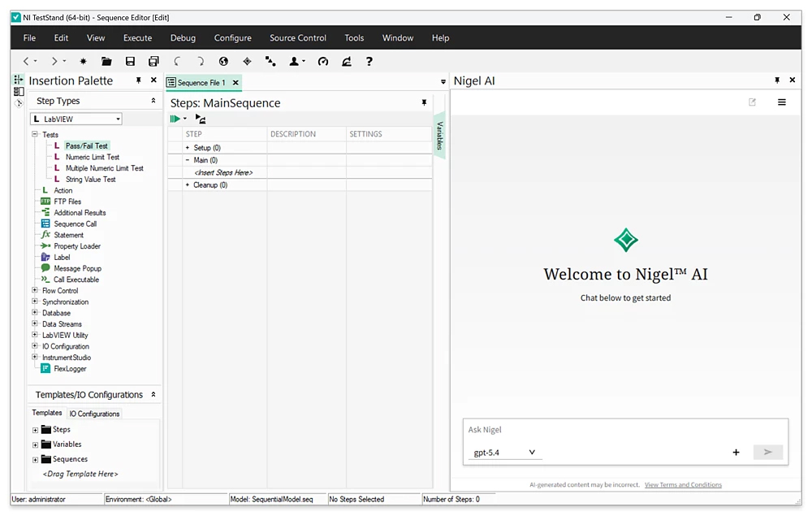Save the current file with floppy icon
Image resolution: width=812 pixels, height=516 pixels.
point(130,61)
